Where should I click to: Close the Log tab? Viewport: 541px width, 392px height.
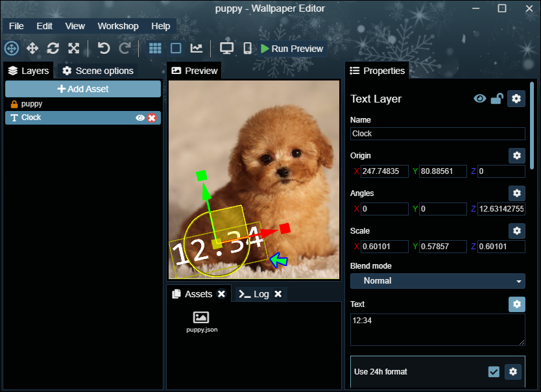pyautogui.click(x=278, y=294)
